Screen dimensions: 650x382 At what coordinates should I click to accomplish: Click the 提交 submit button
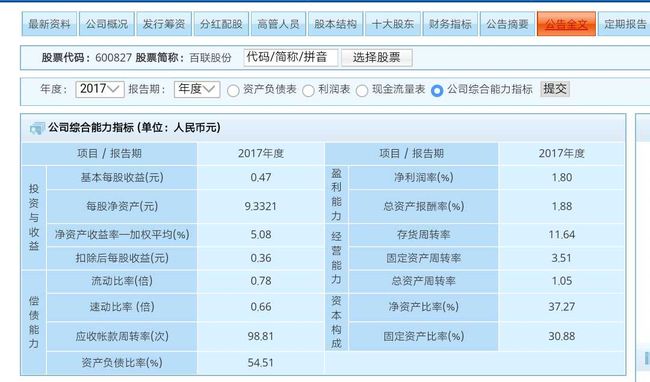pyautogui.click(x=555, y=89)
